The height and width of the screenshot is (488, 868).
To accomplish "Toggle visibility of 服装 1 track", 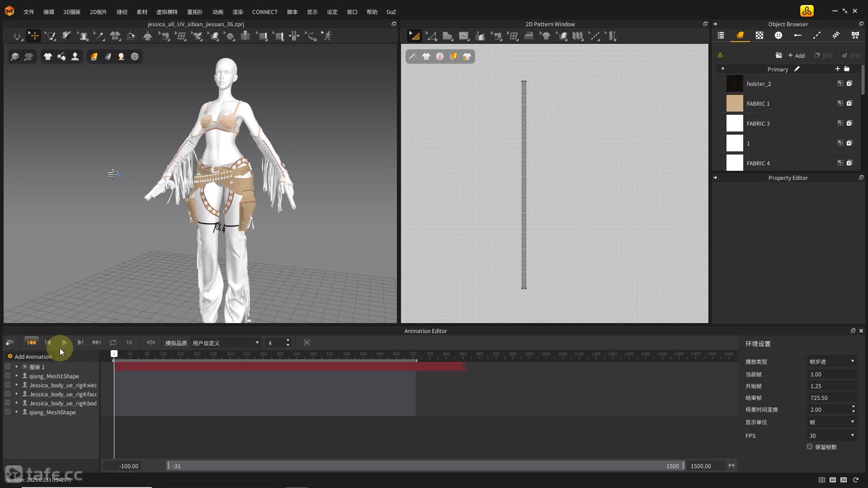I will pyautogui.click(x=8, y=366).
